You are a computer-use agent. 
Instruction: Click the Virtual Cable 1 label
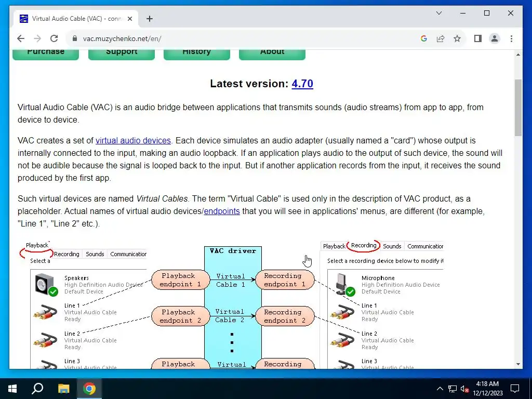pyautogui.click(x=230, y=280)
